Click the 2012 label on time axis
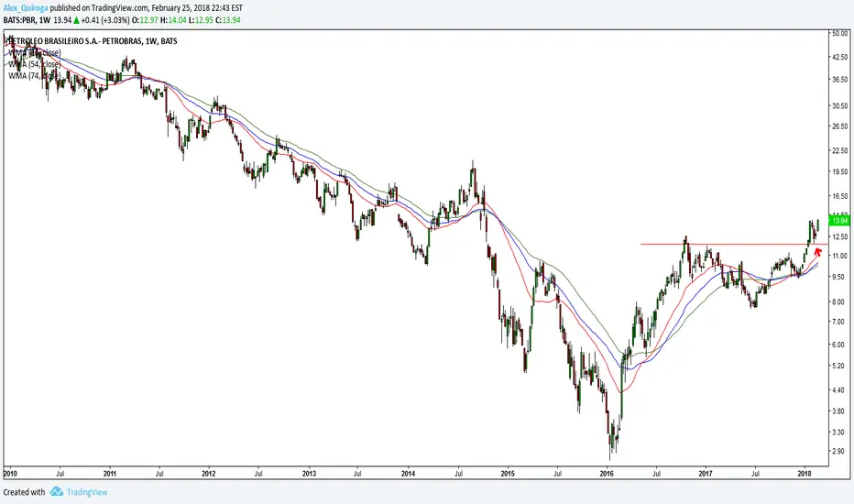Screen dimensions: 854x504 209,474
